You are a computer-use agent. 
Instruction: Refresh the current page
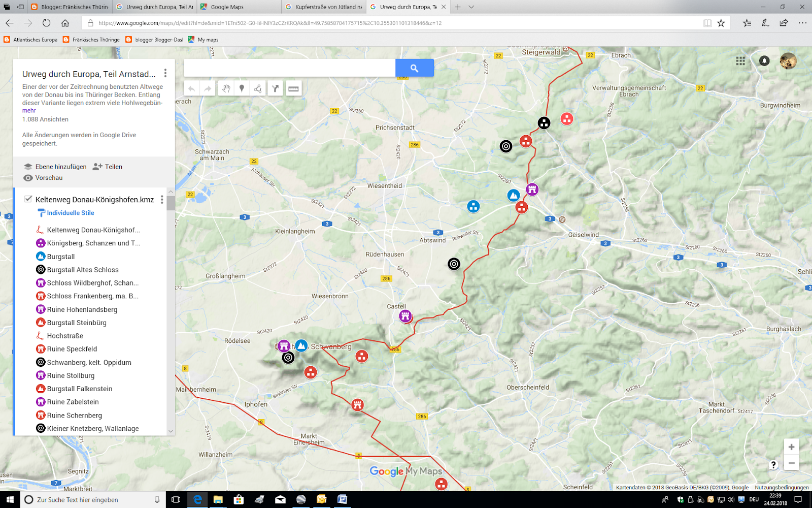tap(47, 23)
